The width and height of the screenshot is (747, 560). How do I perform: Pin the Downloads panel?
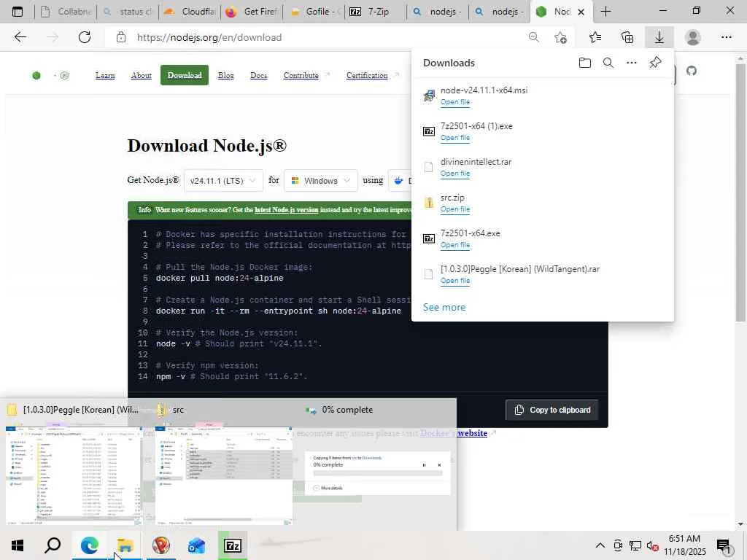pos(655,63)
